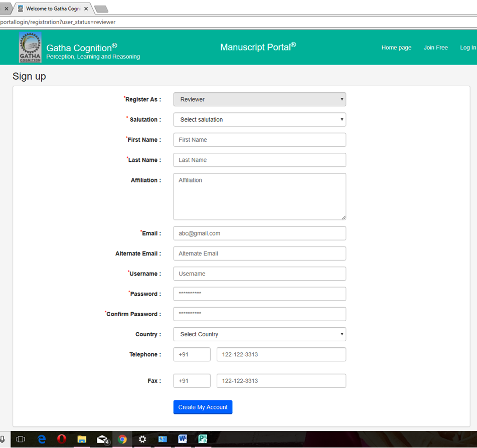Expand the Register As dropdown
Image resolution: width=477 pixels, height=448 pixels.
259,99
